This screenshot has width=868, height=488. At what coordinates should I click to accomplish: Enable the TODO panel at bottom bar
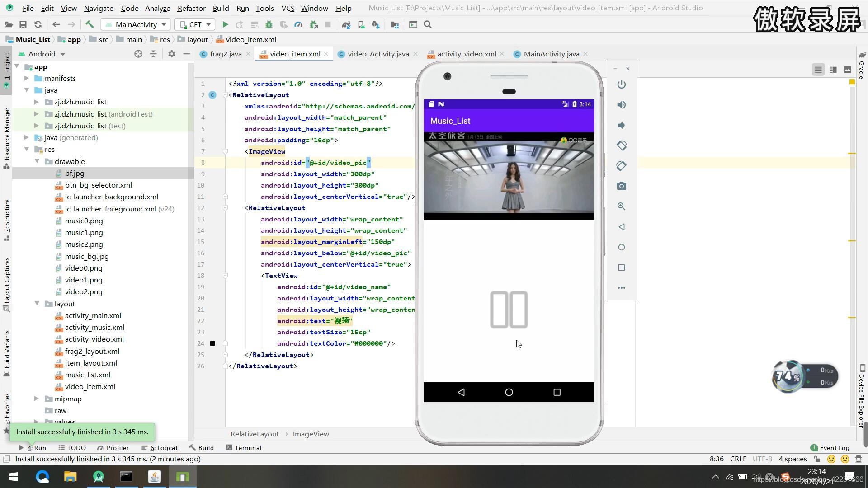point(75,447)
